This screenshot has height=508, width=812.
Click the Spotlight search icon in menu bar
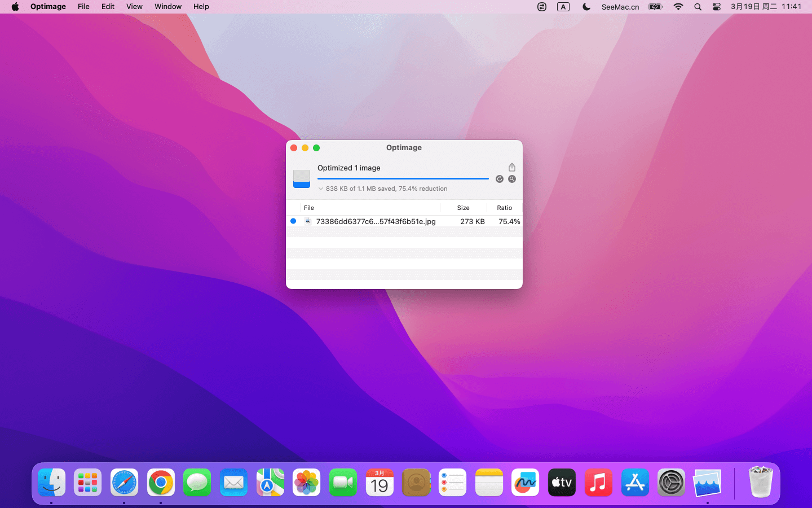698,7
